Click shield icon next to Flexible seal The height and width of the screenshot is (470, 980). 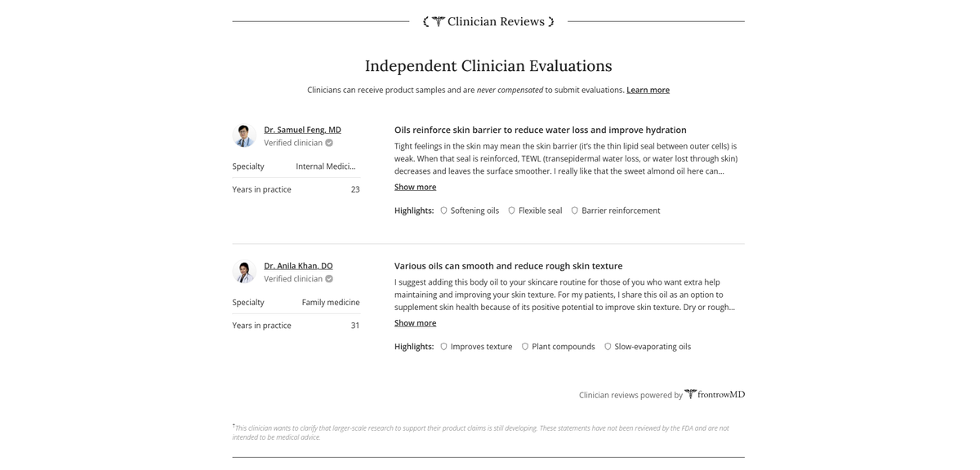coord(511,211)
